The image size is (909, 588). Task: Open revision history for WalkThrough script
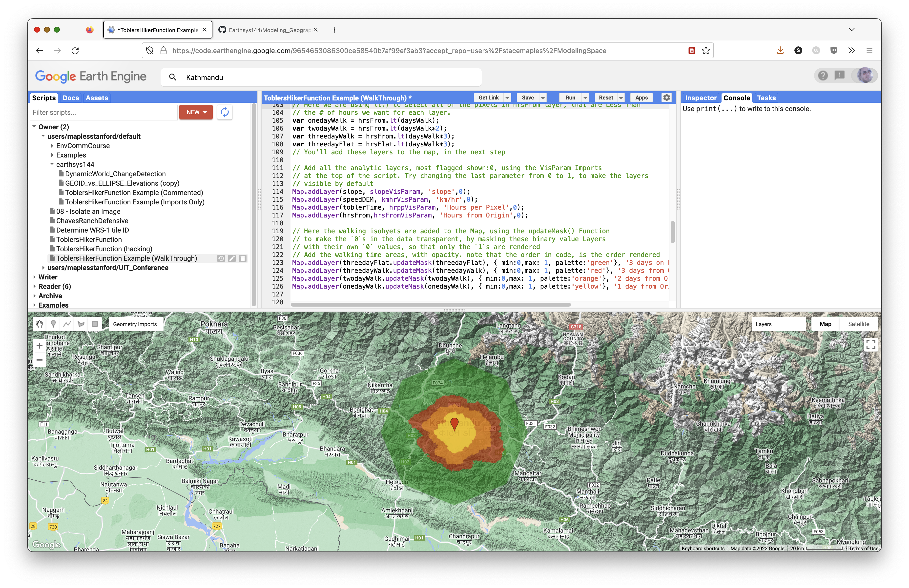(x=221, y=258)
